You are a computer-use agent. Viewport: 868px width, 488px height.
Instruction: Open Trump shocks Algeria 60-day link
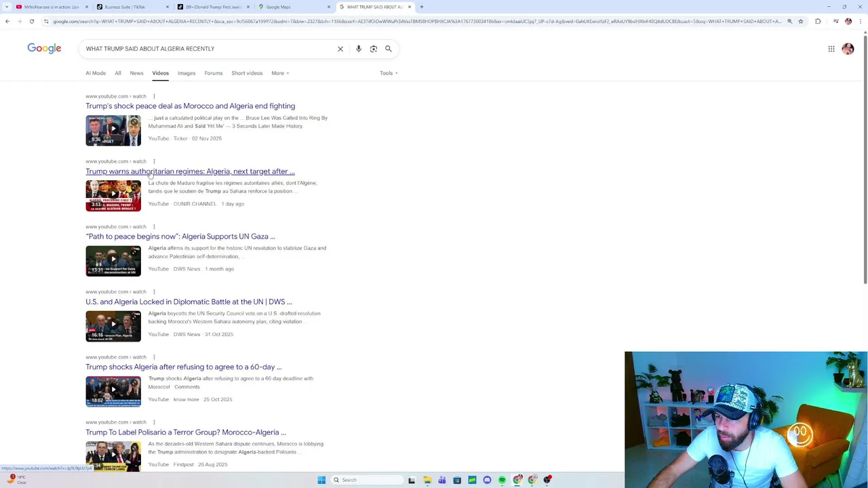[x=184, y=367]
